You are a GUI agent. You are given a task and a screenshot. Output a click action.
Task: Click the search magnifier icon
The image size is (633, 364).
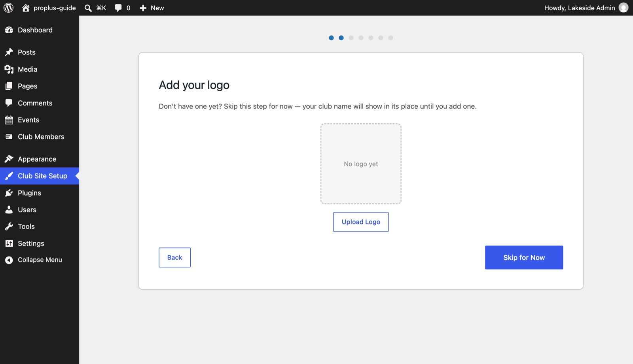[88, 8]
